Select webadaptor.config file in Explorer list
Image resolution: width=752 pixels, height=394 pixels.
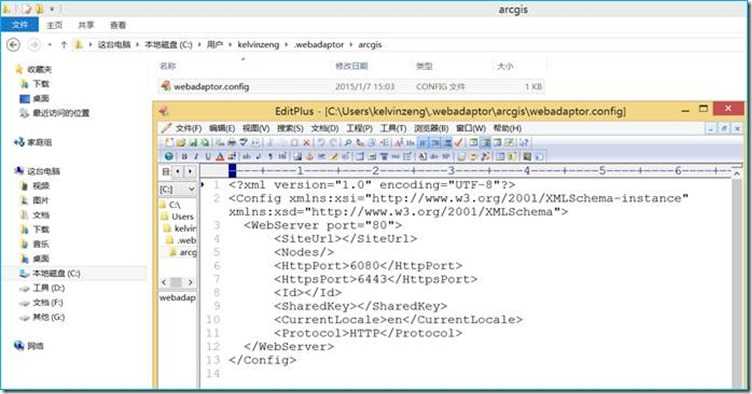tap(352, 87)
